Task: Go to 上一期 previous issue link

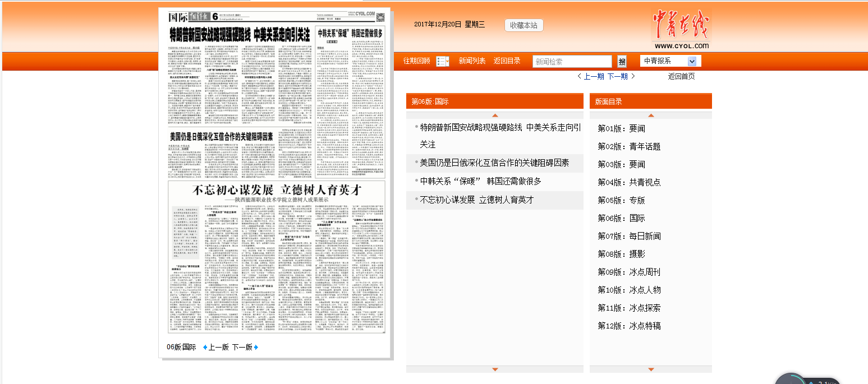Action: (594, 76)
